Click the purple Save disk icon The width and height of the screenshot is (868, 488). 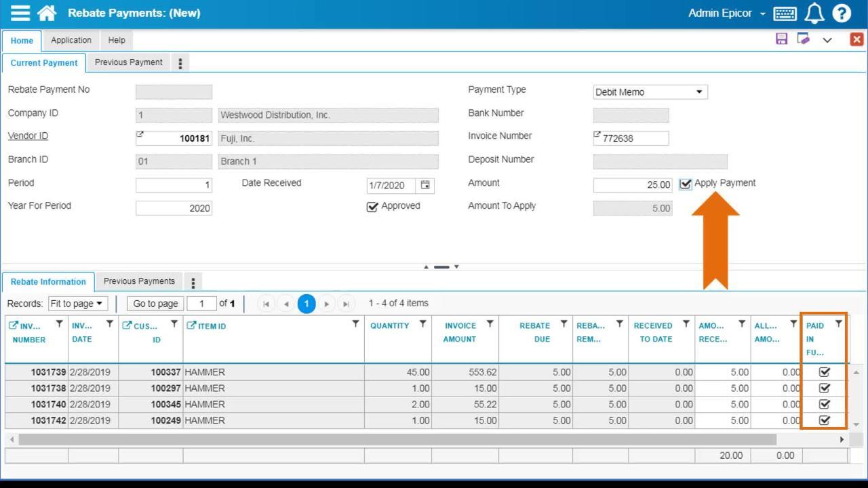781,39
